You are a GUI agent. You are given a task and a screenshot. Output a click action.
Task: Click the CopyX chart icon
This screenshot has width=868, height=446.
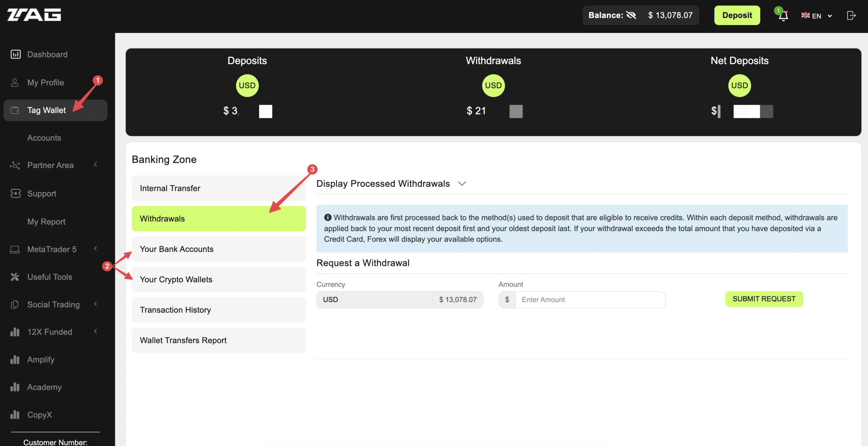pos(15,414)
